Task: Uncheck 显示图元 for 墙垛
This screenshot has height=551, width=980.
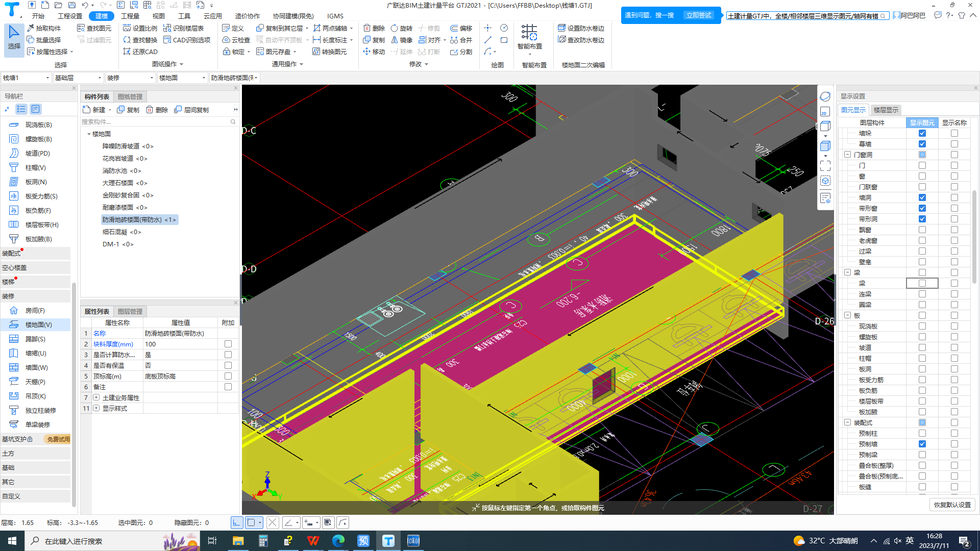Action: (x=922, y=133)
